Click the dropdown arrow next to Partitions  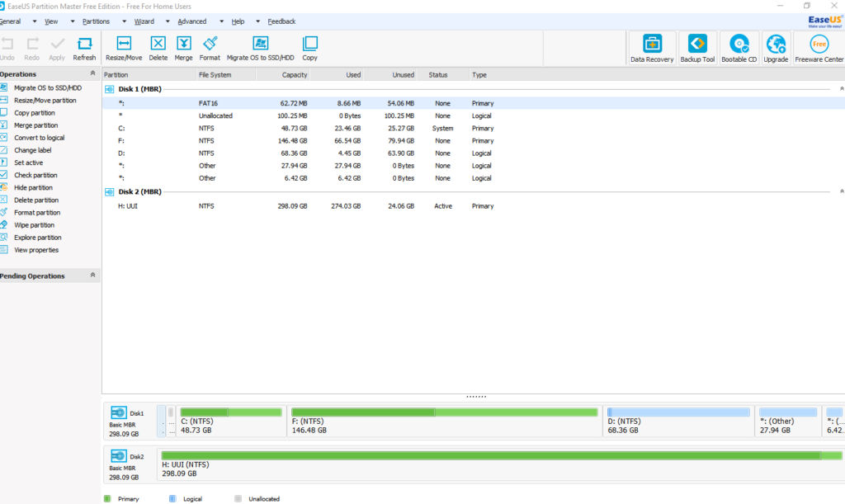(124, 21)
